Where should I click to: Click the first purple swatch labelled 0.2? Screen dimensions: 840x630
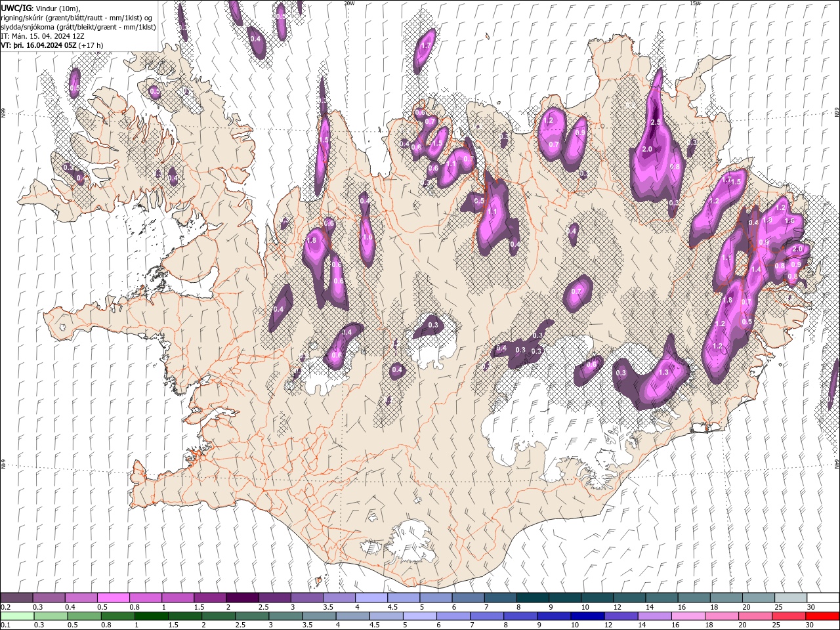click(16, 598)
